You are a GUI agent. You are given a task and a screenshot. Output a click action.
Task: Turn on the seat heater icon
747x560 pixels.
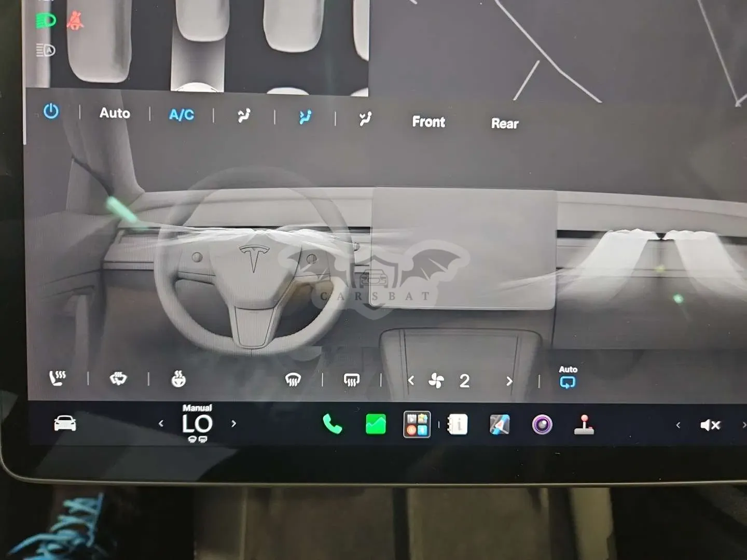click(57, 378)
